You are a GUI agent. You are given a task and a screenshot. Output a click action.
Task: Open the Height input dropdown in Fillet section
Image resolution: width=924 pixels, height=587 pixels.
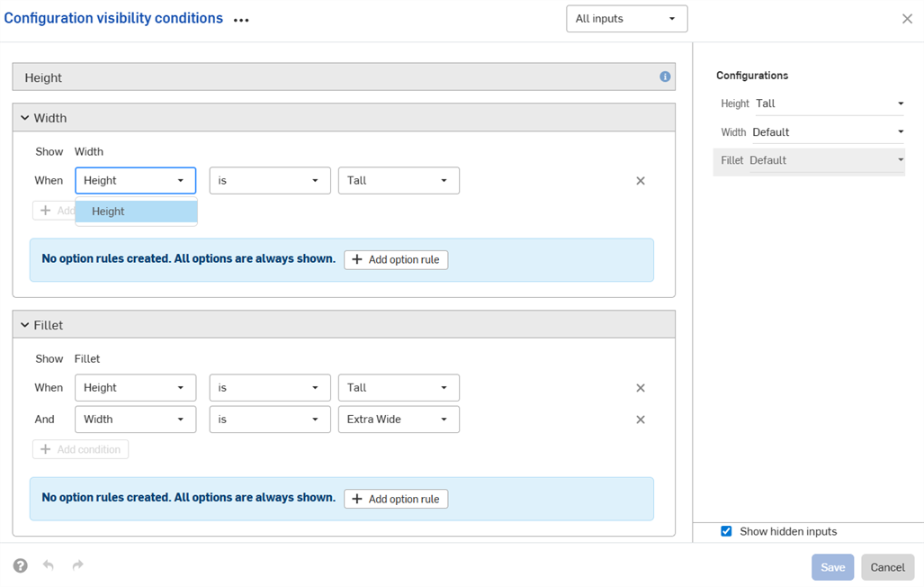click(136, 388)
